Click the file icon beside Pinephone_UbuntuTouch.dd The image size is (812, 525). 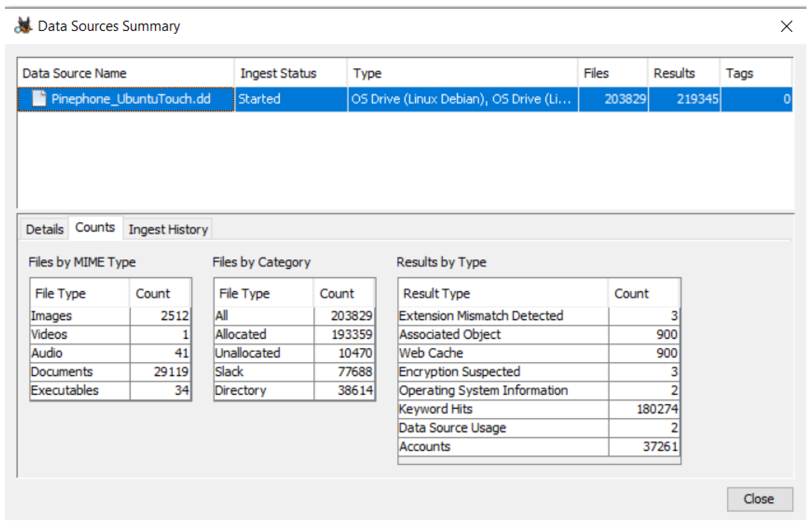[x=39, y=99]
